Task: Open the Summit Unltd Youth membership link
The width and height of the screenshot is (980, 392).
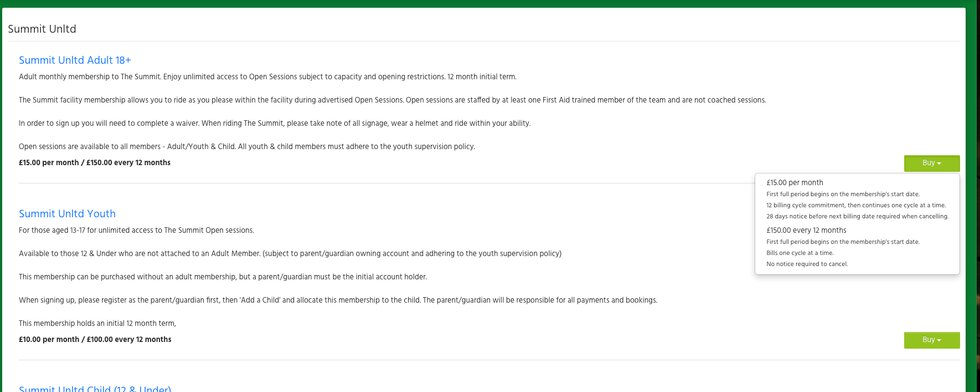Action: click(67, 213)
